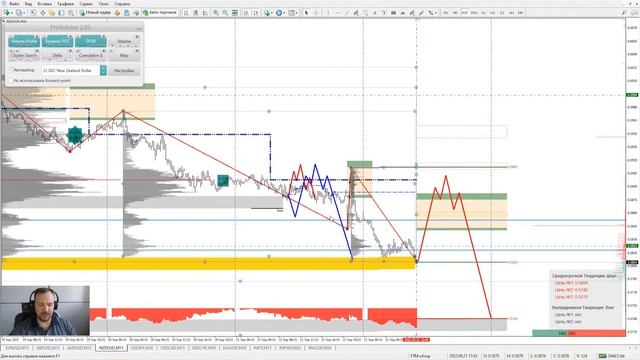This screenshot has width=640, height=360.
Task: Open the Настройки settings button
Action: coord(124,71)
